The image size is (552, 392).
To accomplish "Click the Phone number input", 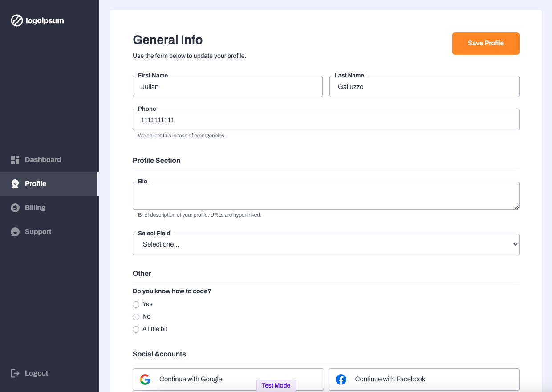I will [326, 120].
